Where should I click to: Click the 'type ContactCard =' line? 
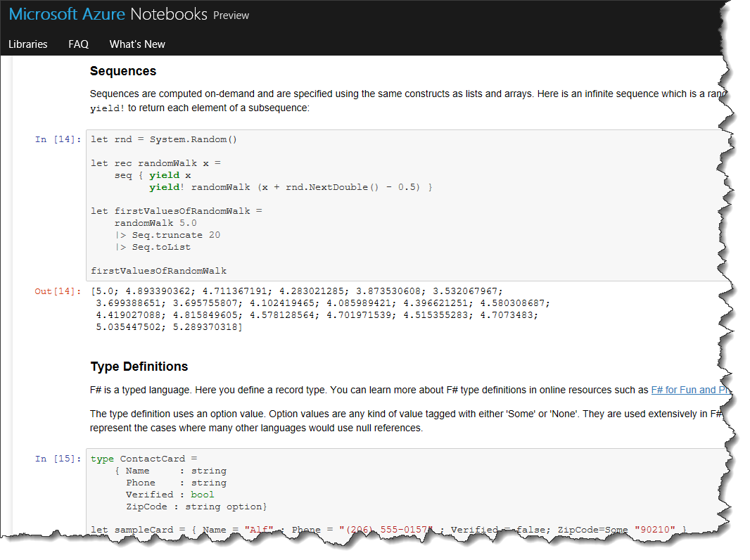(144, 459)
